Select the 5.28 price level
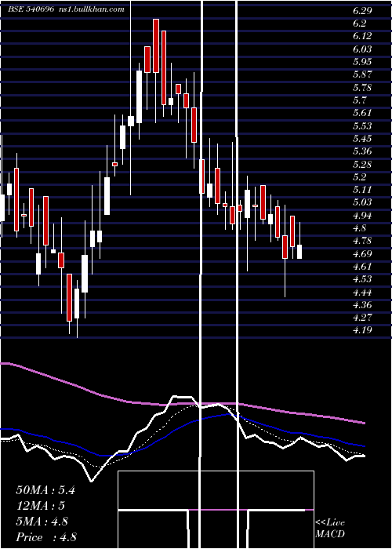Image resolution: width=392 pixels, height=549 pixels. tap(362, 164)
